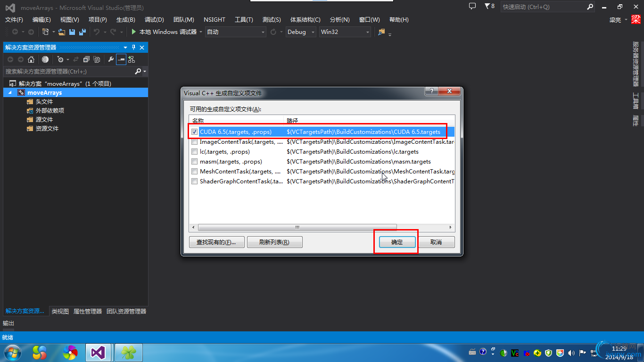Viewport: 644px width, 362px height.
Task: Open the solution configuration dropdown showing Debug
Action: [301, 32]
